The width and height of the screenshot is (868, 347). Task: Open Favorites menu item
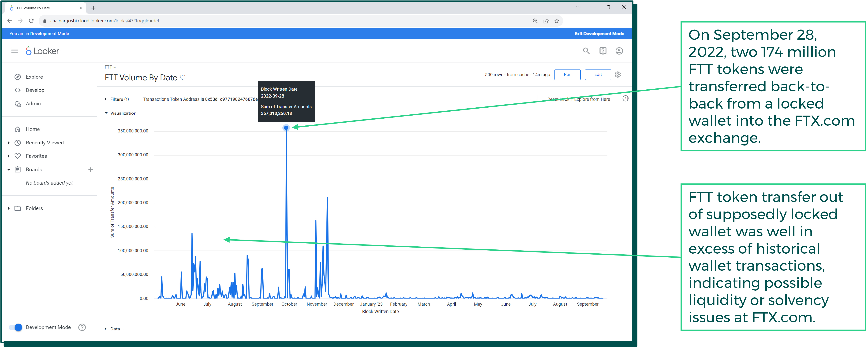(x=36, y=156)
